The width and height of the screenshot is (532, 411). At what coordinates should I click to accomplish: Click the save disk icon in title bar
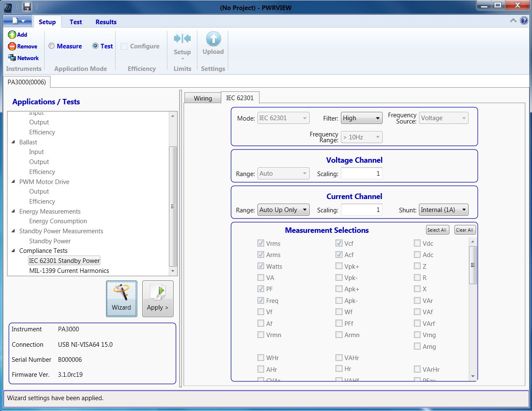27,6
